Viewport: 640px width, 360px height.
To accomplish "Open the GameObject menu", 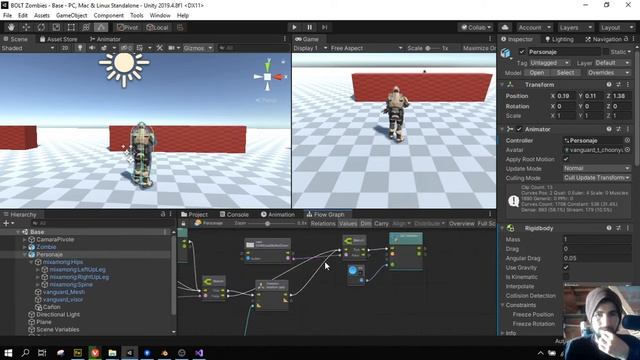I will [x=71, y=16].
